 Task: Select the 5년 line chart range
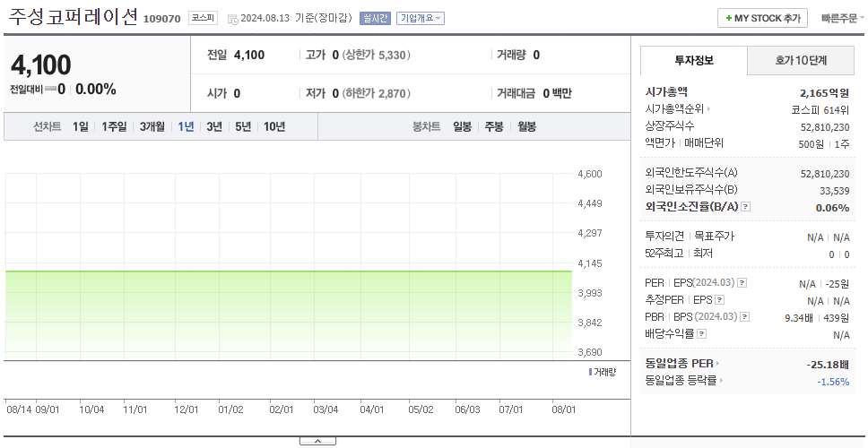pos(243,126)
